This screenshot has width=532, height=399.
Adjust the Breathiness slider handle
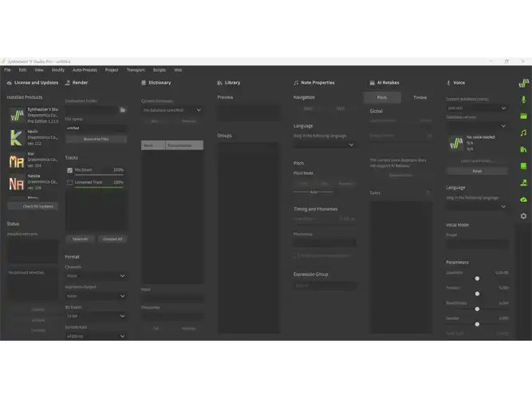point(477,309)
